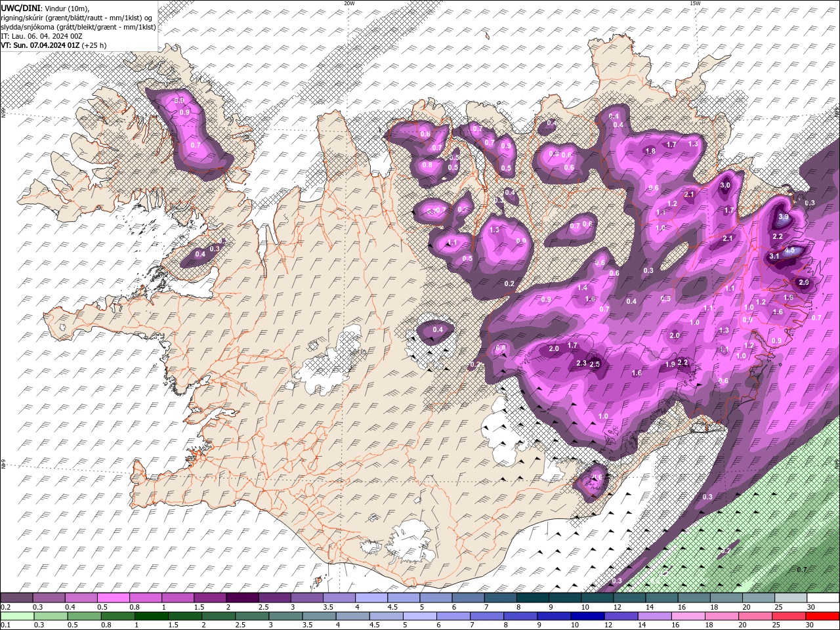Click the '2.5' snowfall value on the map
The height and width of the screenshot is (630, 840).
coord(595,364)
